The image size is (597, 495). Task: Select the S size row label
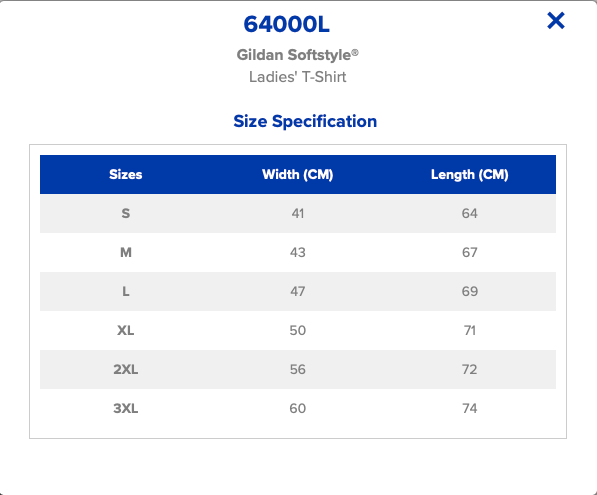click(126, 213)
